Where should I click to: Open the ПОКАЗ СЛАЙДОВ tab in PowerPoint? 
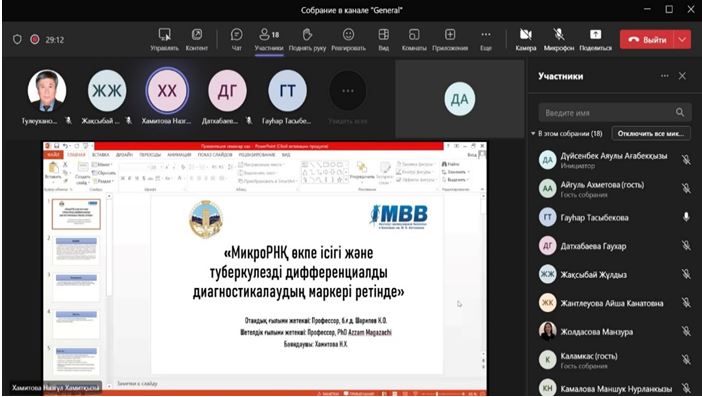tap(215, 154)
